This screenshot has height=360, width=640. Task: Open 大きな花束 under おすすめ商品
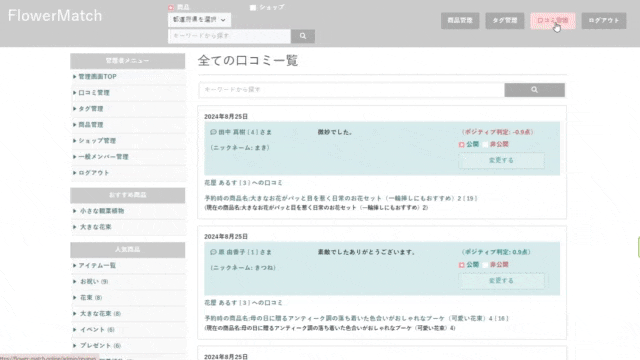tap(96, 227)
